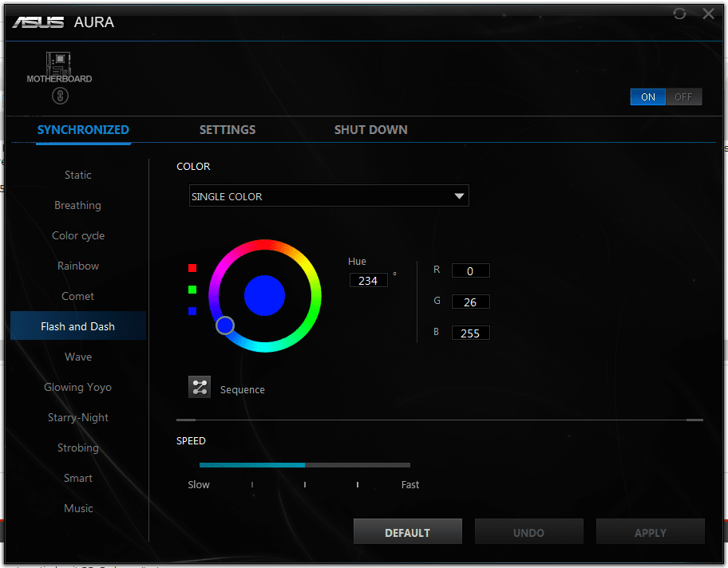Click the COLOR section heading
Image resolution: width=728 pixels, height=568 pixels.
pyautogui.click(x=193, y=166)
